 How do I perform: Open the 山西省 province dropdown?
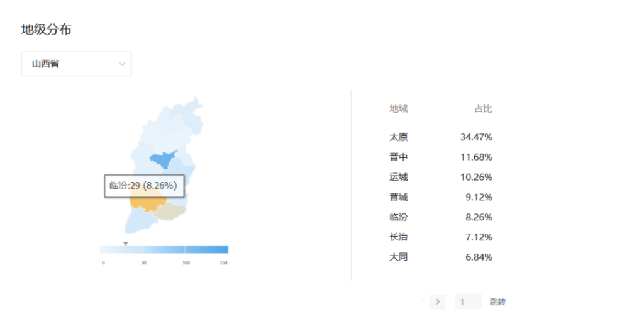tap(76, 64)
